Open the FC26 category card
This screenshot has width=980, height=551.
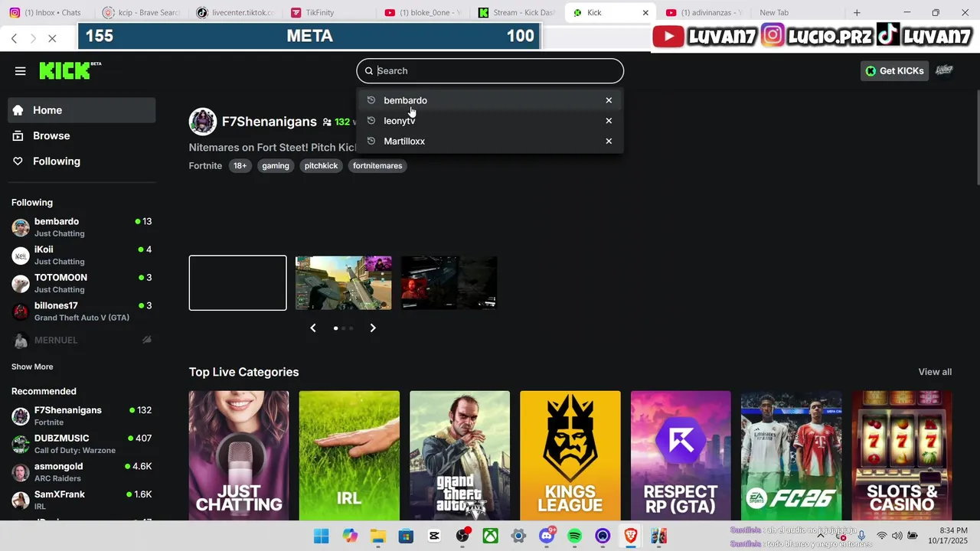[791, 456]
